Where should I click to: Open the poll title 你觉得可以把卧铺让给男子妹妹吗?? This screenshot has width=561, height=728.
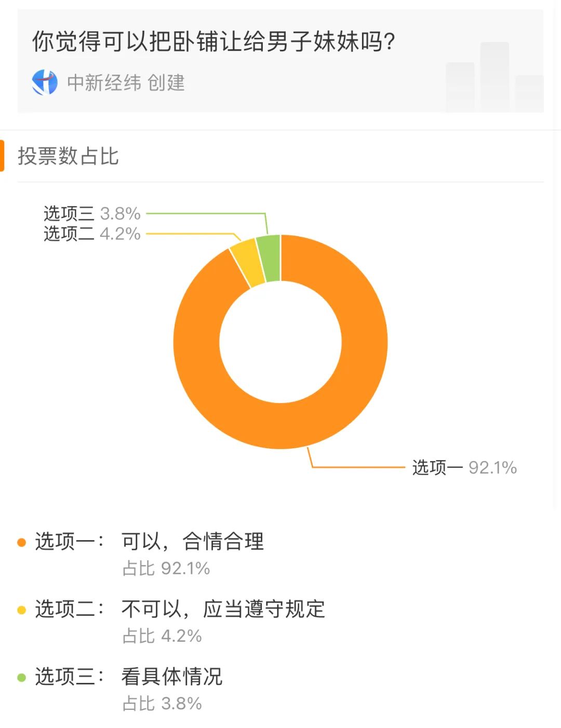(214, 41)
